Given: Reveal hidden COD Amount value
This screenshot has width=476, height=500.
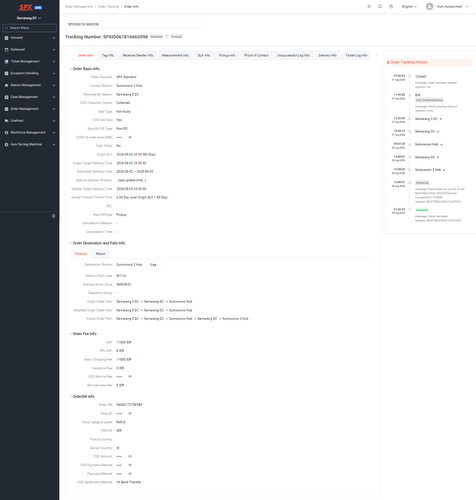Looking at the screenshot, I should (130, 456).
